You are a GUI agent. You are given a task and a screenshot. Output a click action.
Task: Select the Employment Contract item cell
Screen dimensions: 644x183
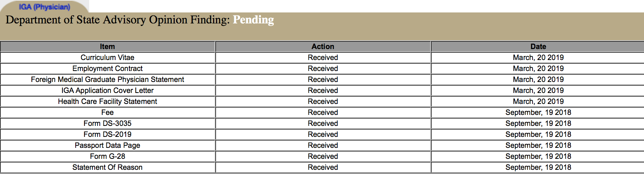107,68
